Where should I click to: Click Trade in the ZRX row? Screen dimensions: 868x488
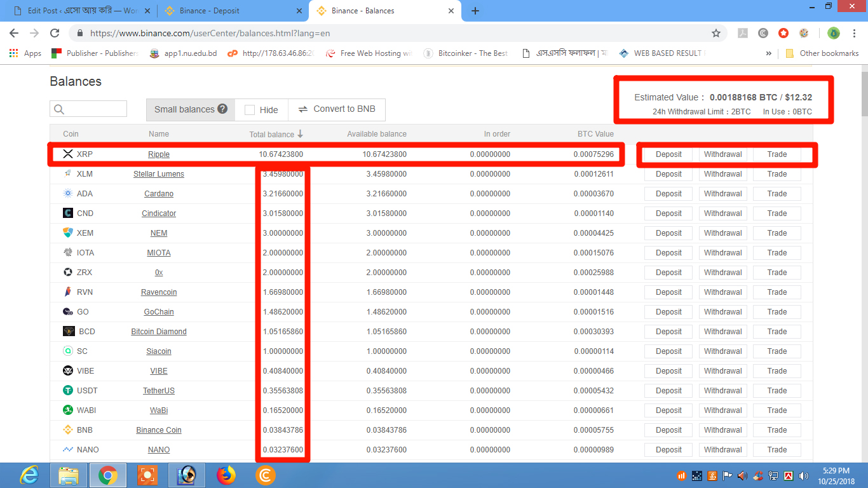(x=776, y=273)
